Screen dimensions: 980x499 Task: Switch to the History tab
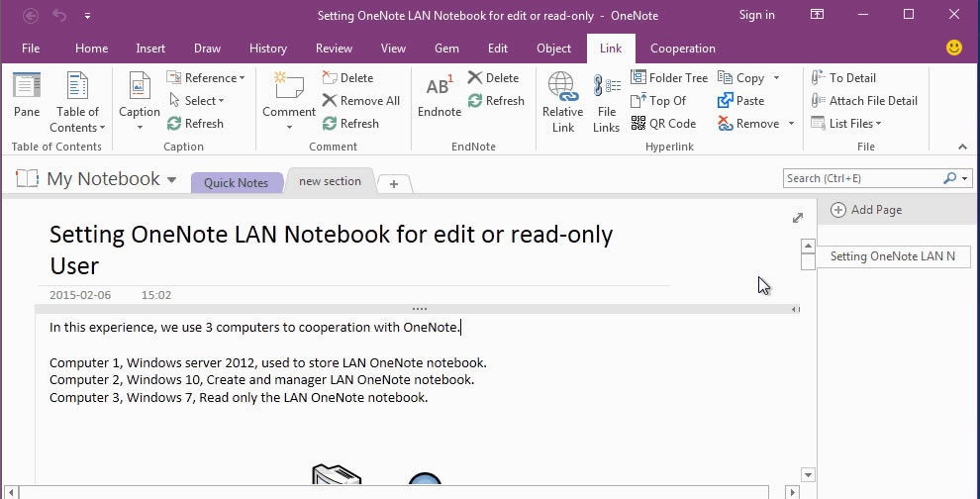click(x=268, y=49)
